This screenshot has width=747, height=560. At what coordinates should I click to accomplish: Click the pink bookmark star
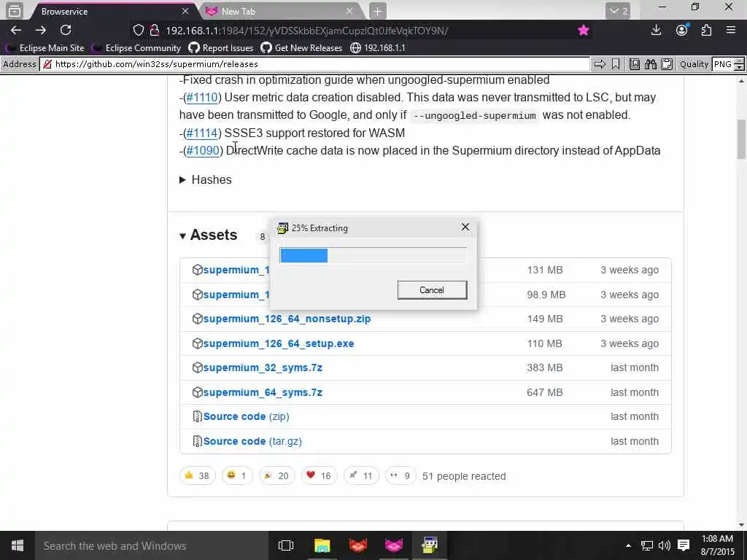tap(583, 31)
